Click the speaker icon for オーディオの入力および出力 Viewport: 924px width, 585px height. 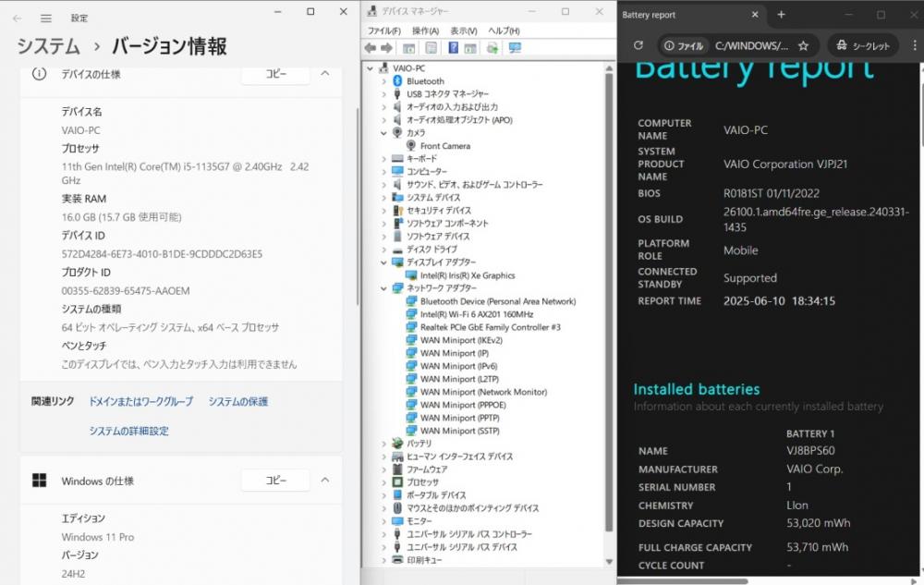tap(397, 106)
